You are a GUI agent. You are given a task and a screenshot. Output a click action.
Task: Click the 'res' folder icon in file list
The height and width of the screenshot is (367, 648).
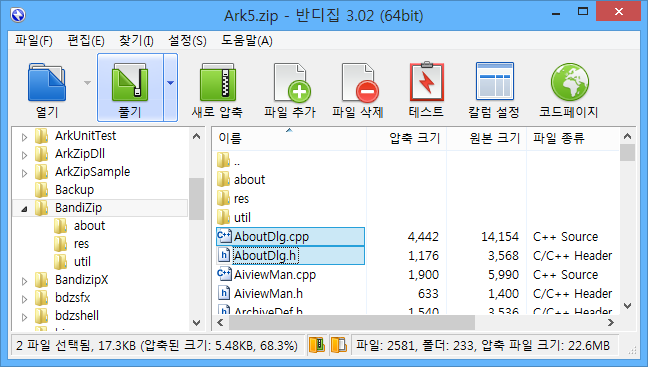[x=224, y=198]
